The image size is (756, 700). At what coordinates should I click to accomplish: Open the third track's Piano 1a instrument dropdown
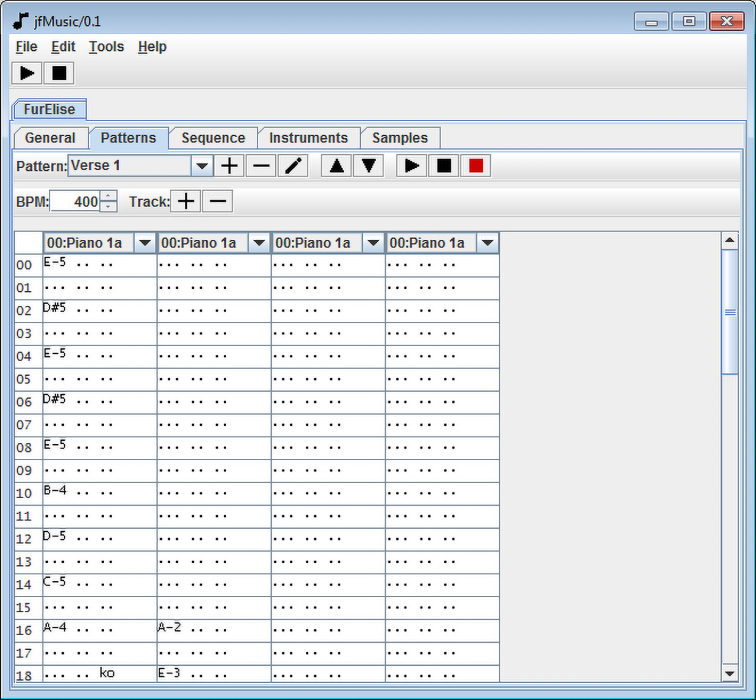pos(373,243)
